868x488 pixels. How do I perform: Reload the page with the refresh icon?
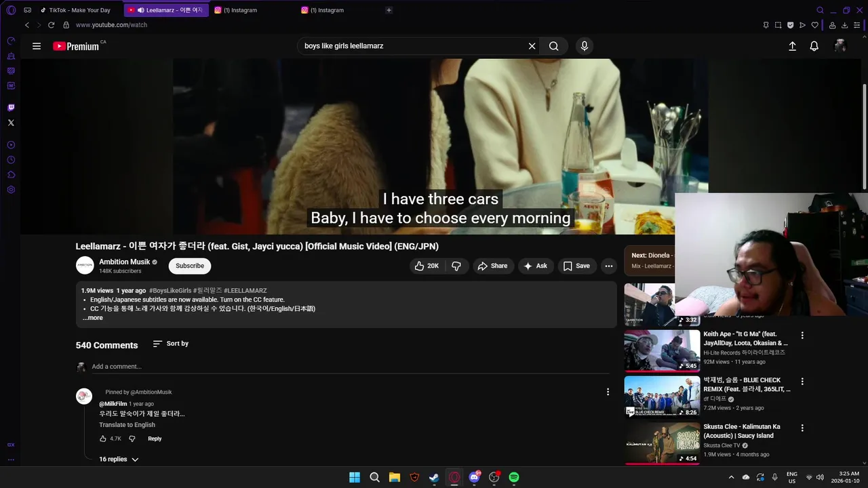(51, 25)
